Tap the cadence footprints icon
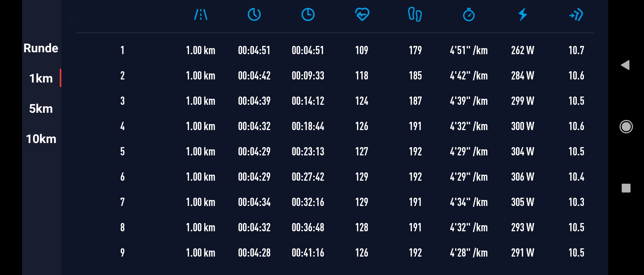Image resolution: width=644 pixels, height=275 pixels. pos(415,15)
